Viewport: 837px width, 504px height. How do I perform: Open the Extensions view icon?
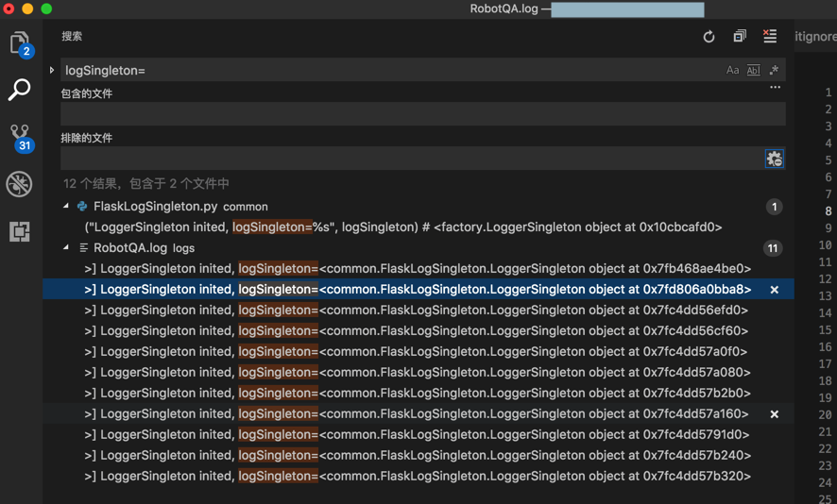[20, 231]
